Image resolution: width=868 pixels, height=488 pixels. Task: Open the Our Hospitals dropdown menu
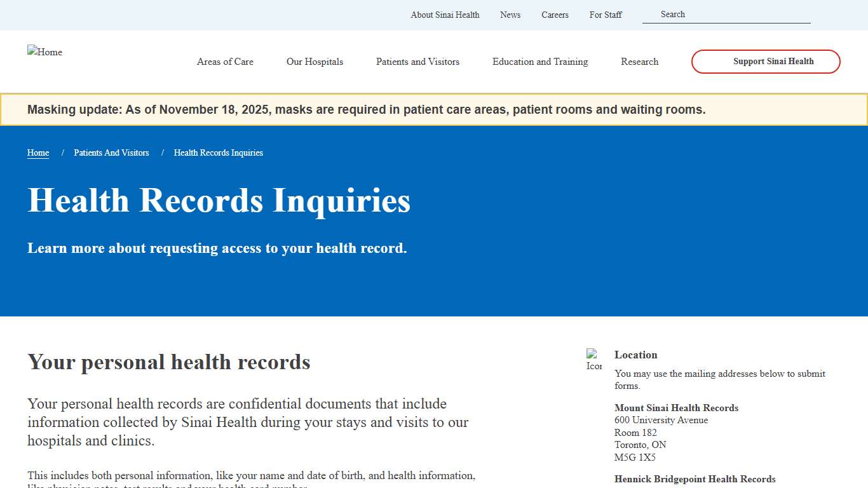pyautogui.click(x=315, y=62)
